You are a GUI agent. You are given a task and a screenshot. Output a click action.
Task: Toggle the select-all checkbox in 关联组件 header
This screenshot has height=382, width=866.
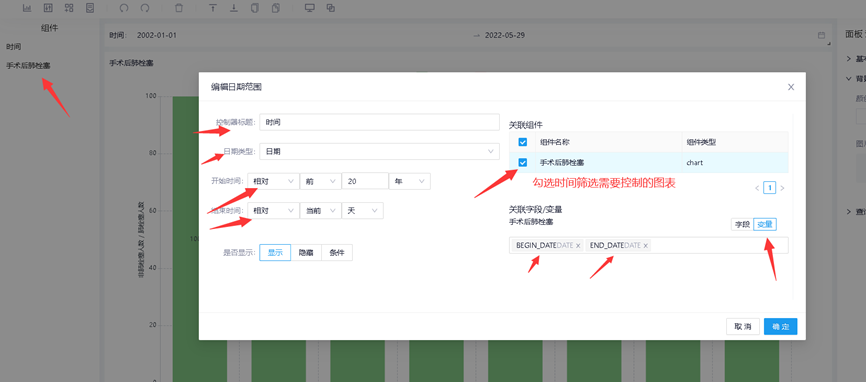tap(522, 142)
